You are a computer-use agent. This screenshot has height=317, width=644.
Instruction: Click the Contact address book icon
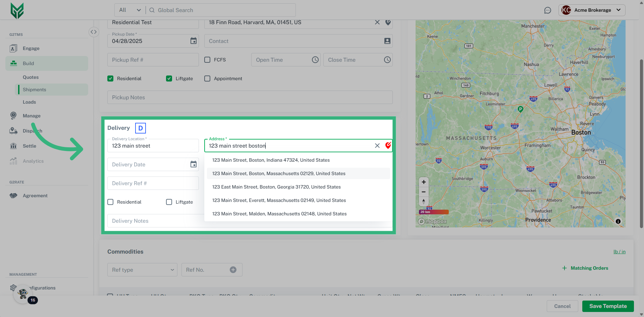[x=387, y=41]
